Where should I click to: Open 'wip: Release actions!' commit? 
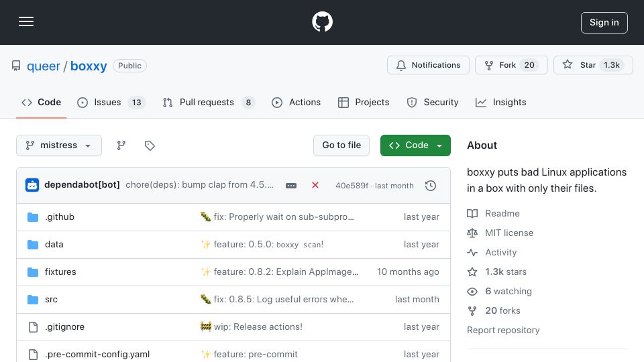click(252, 326)
